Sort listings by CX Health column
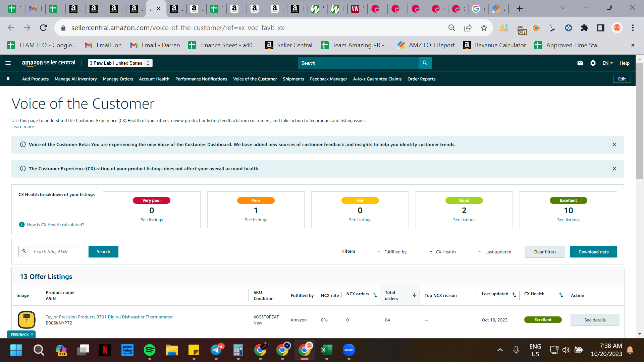Viewport: 644px width, 362px height. (x=561, y=295)
